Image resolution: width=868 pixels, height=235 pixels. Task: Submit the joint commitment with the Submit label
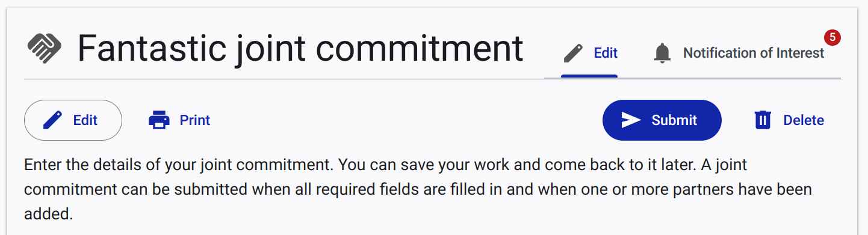[674, 120]
